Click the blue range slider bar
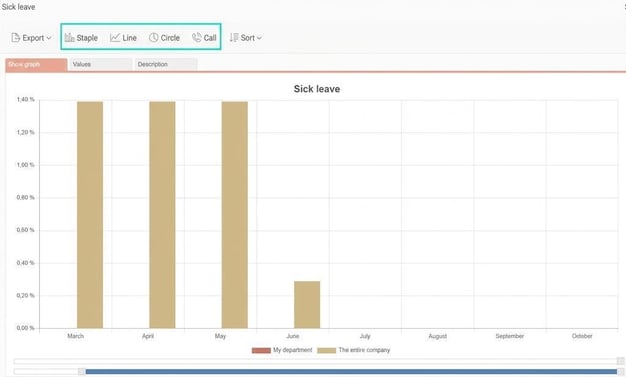The width and height of the screenshot is (626, 377). 351,372
